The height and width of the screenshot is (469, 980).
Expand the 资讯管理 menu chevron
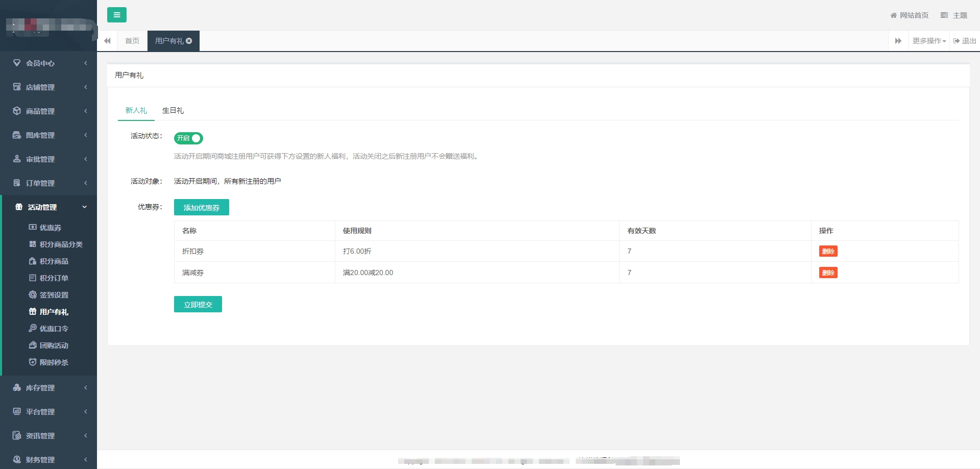pos(85,435)
